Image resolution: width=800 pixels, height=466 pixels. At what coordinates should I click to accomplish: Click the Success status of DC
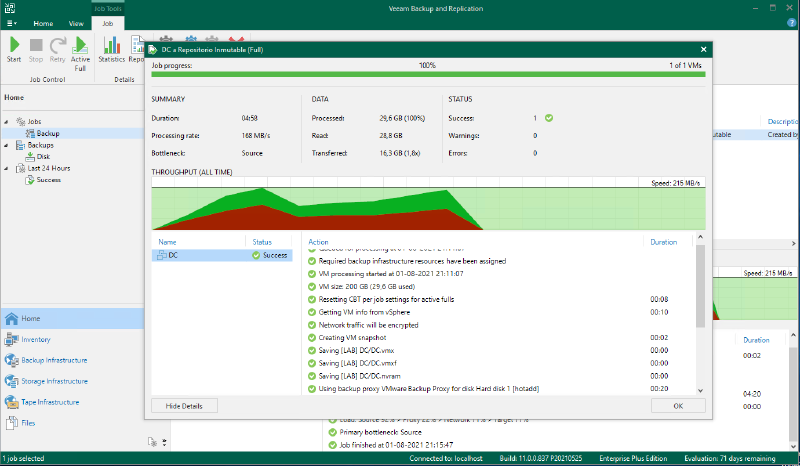pos(270,255)
